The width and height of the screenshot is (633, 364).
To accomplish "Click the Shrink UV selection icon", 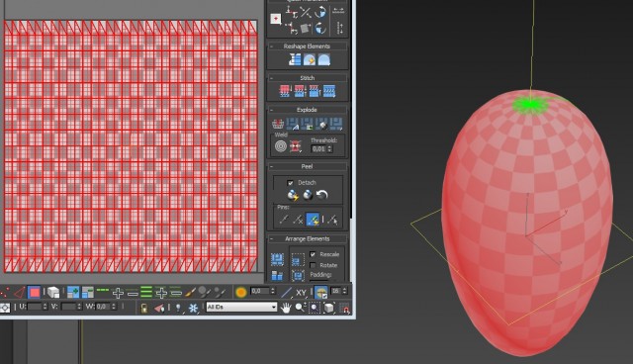I will pyautogui.click(x=88, y=292).
